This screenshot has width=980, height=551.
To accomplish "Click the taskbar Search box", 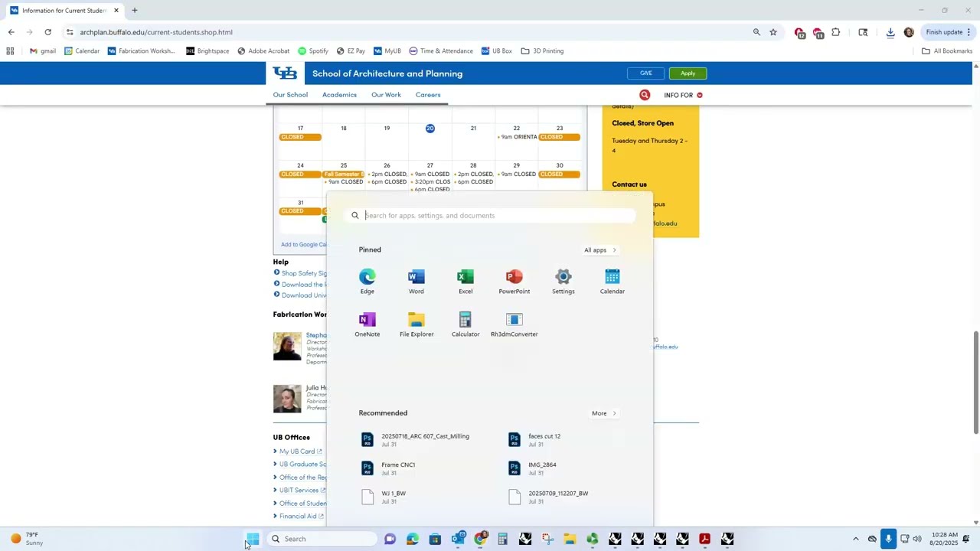I will (323, 539).
